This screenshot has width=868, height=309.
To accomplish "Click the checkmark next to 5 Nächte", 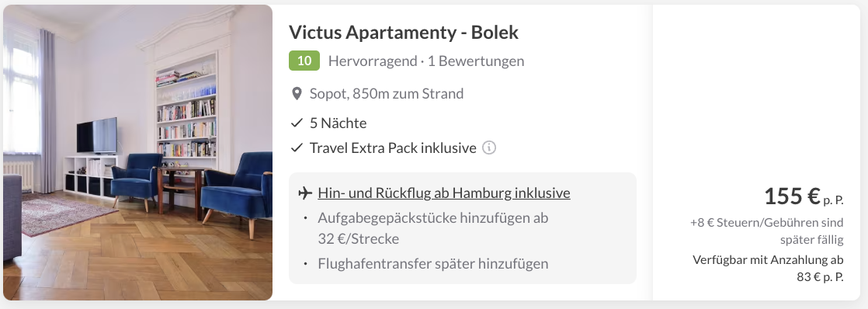I will (297, 123).
